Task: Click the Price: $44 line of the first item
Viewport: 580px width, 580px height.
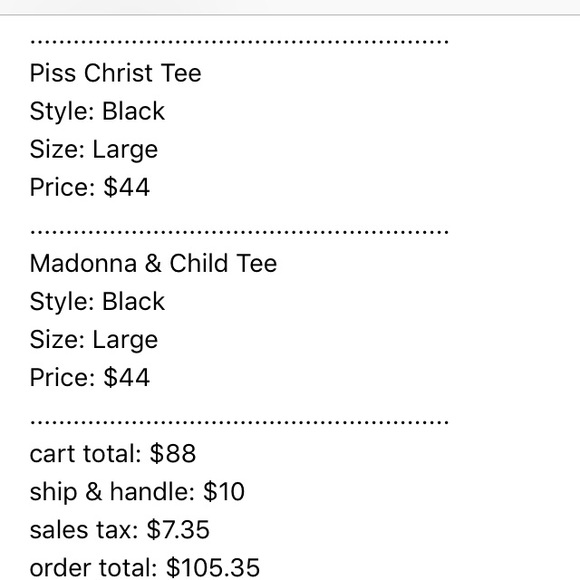Action: click(x=90, y=187)
